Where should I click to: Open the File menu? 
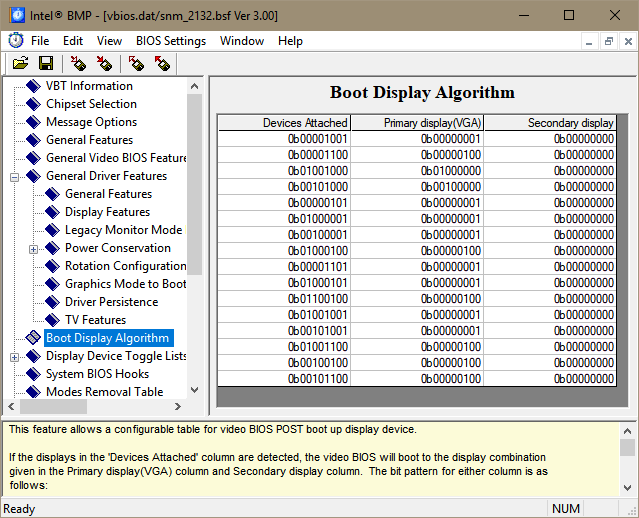(x=40, y=41)
